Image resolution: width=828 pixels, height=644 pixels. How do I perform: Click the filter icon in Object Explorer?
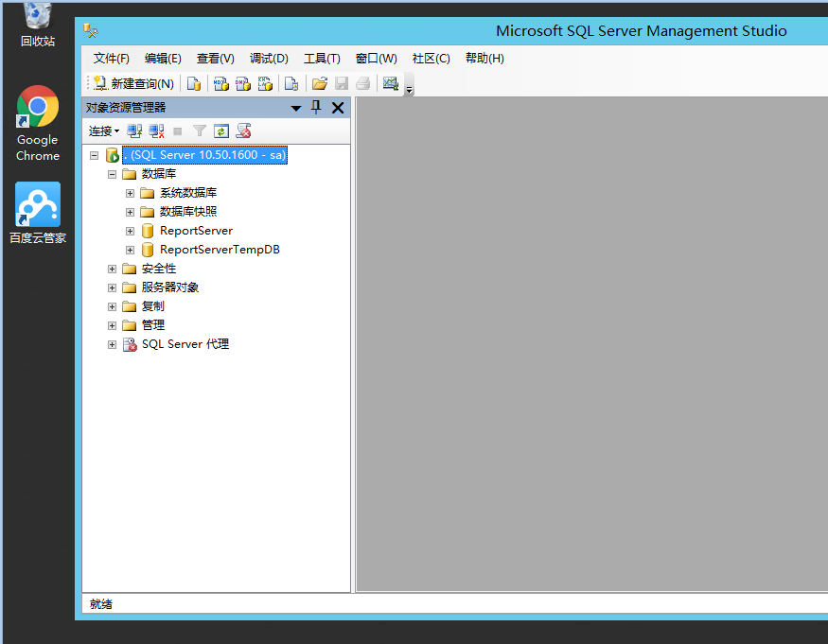(x=199, y=131)
